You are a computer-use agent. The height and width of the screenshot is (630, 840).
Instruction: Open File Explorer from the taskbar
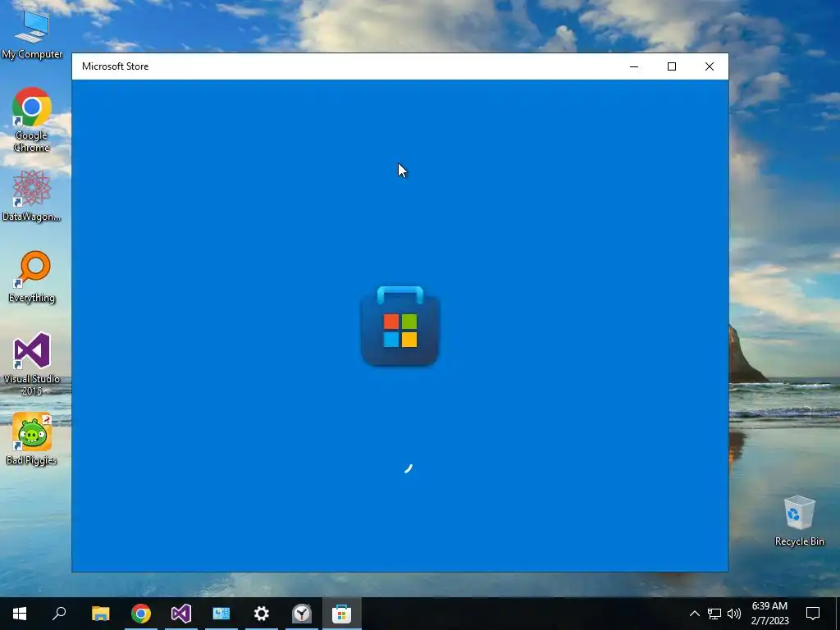[x=100, y=614]
